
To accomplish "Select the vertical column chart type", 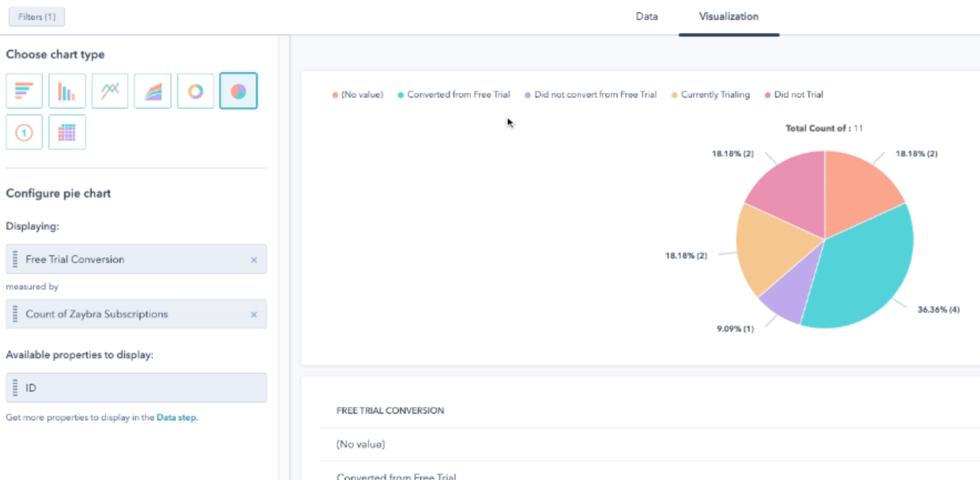I will point(67,90).
